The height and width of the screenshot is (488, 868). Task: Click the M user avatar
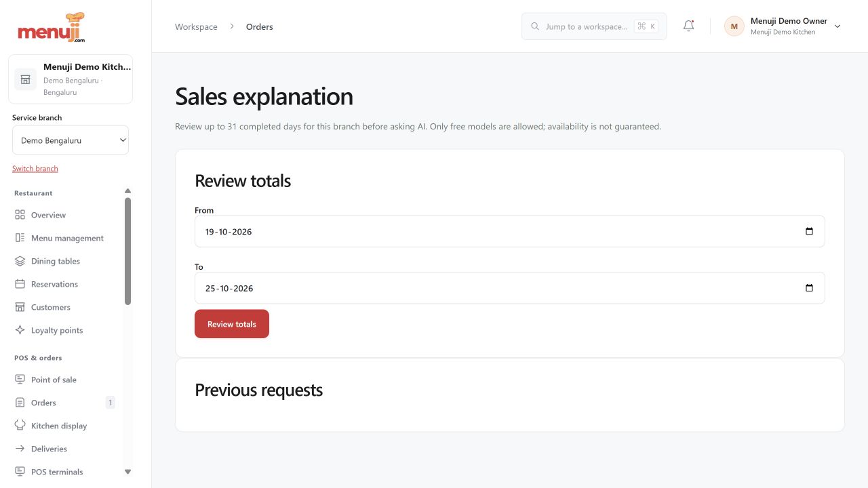pos(734,26)
